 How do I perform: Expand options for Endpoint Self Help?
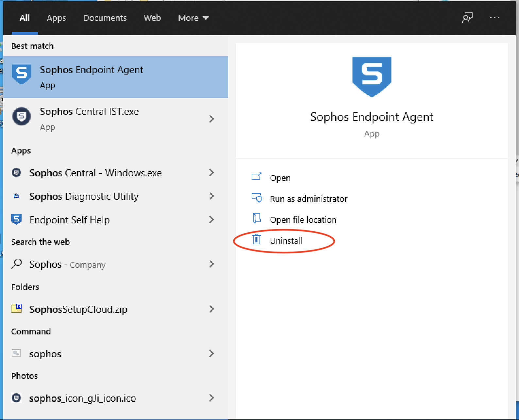(x=211, y=219)
